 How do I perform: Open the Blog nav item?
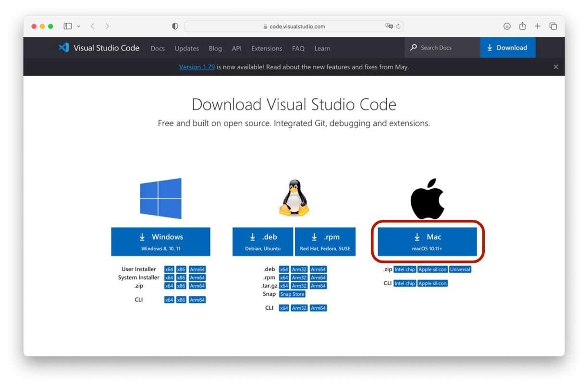215,48
